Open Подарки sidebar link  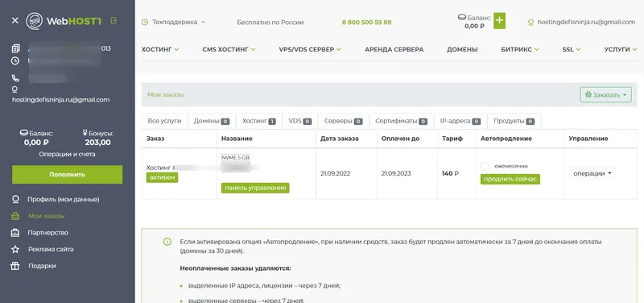click(42, 266)
